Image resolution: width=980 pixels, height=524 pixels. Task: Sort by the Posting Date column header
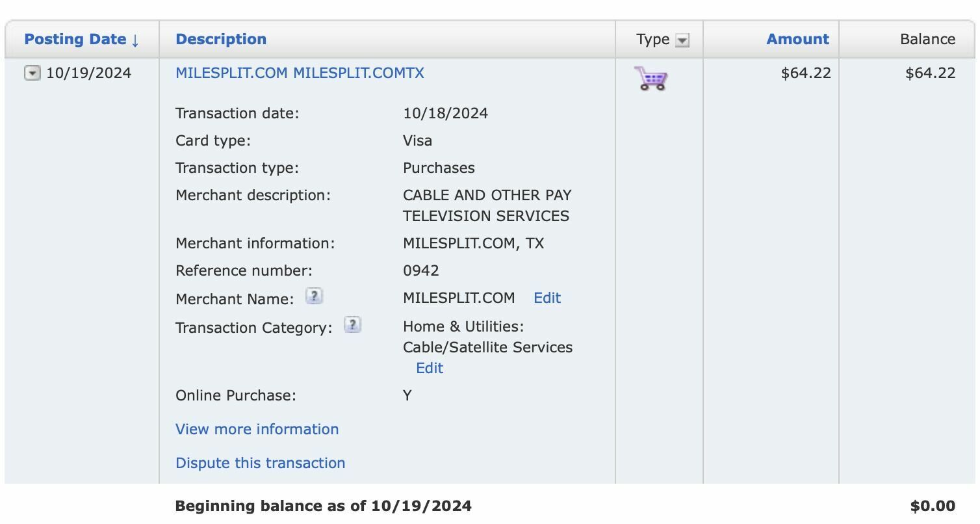tap(81, 39)
